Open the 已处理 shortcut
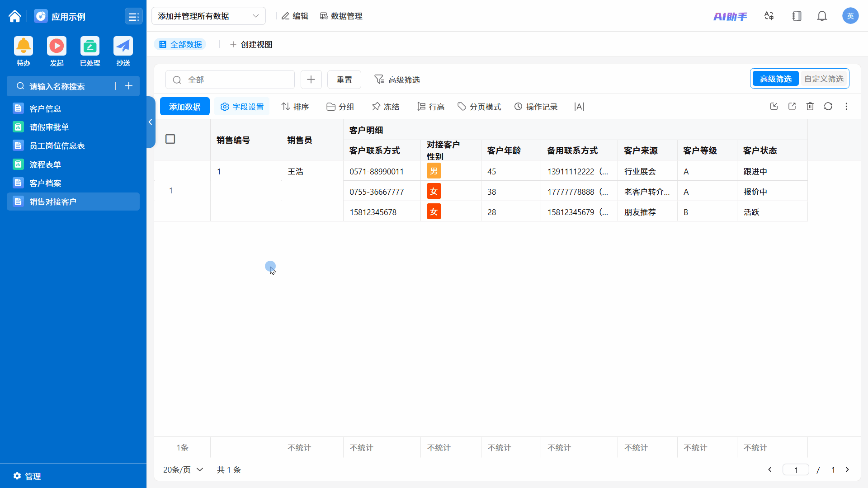Screen dimensions: 868x488 pyautogui.click(x=90, y=52)
